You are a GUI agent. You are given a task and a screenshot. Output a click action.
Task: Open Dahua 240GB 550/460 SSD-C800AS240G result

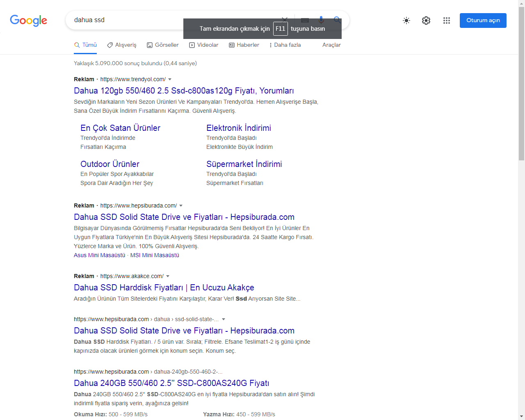coord(171,383)
